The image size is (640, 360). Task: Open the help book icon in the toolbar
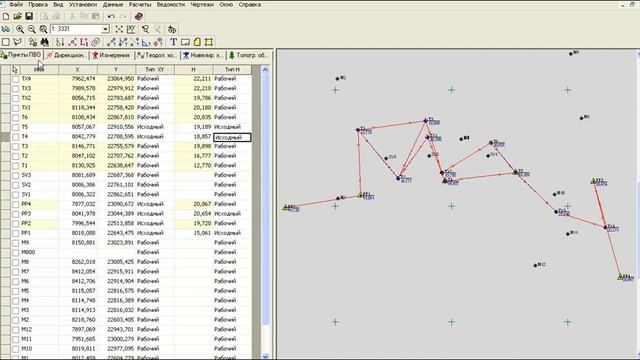coord(139,16)
